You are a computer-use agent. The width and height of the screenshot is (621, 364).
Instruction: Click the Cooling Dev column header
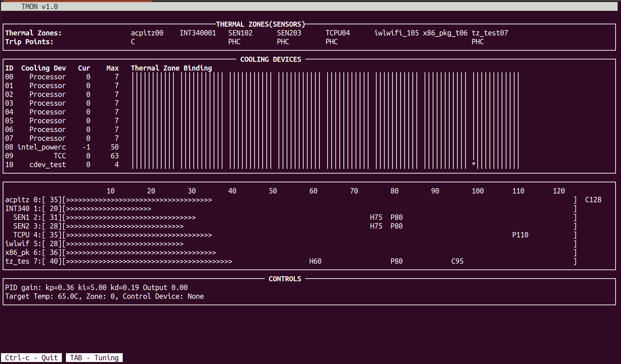click(44, 68)
